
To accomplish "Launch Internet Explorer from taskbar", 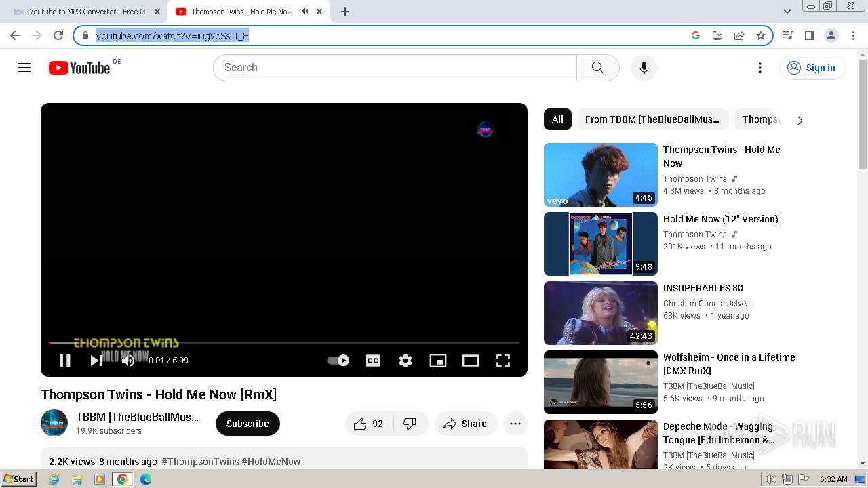I will [54, 479].
